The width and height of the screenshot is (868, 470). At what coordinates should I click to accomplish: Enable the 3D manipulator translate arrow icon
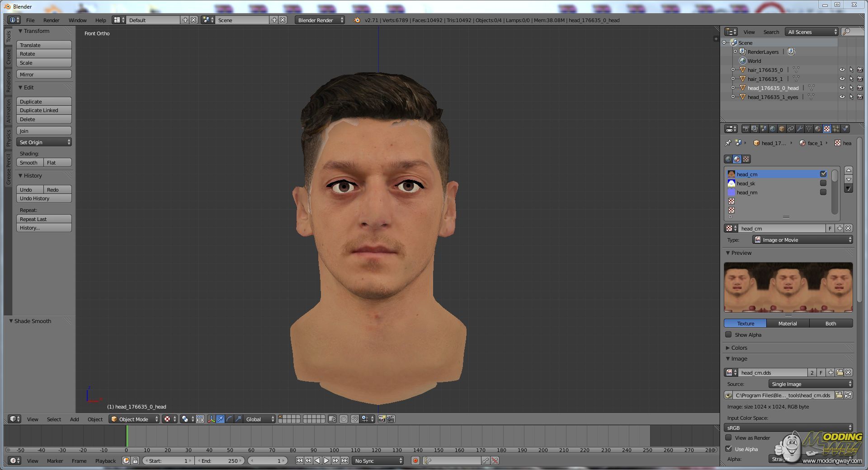220,419
